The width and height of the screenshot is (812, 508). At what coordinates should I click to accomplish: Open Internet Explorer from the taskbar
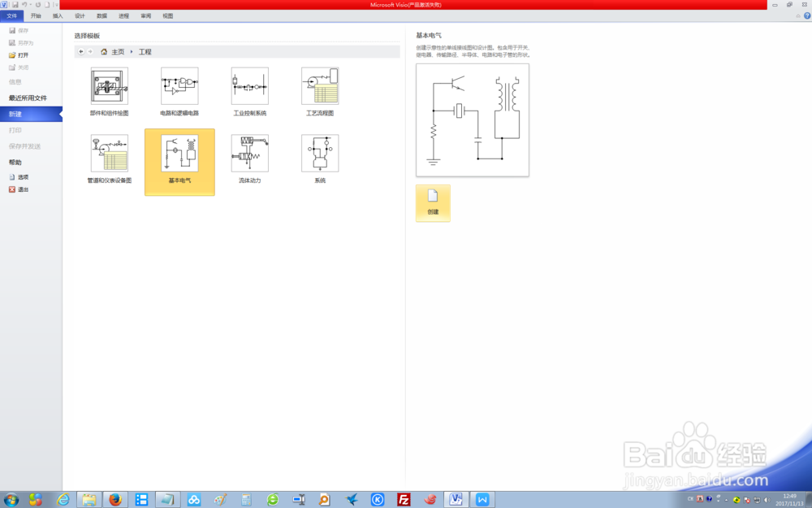[63, 500]
